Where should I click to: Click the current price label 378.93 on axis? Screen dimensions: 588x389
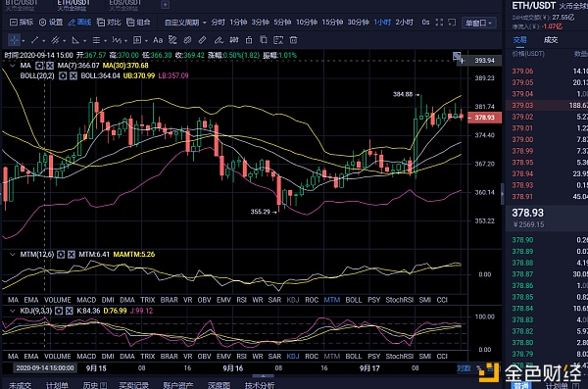click(484, 118)
